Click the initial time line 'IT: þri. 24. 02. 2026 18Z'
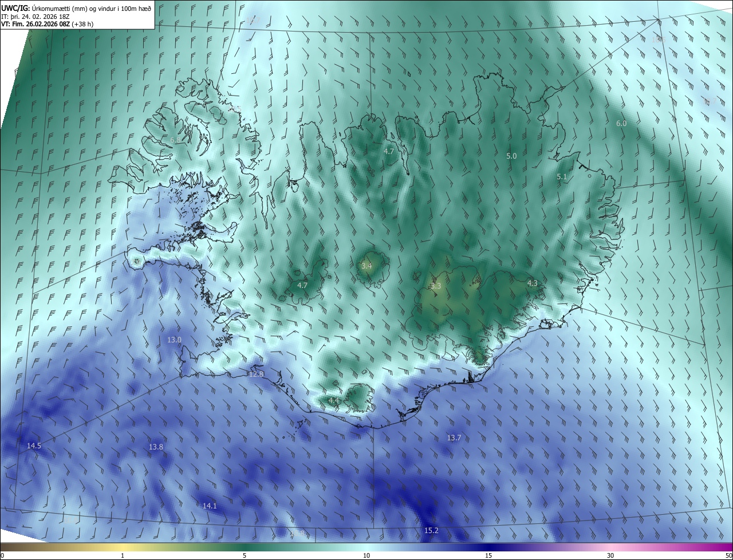 pos(36,17)
